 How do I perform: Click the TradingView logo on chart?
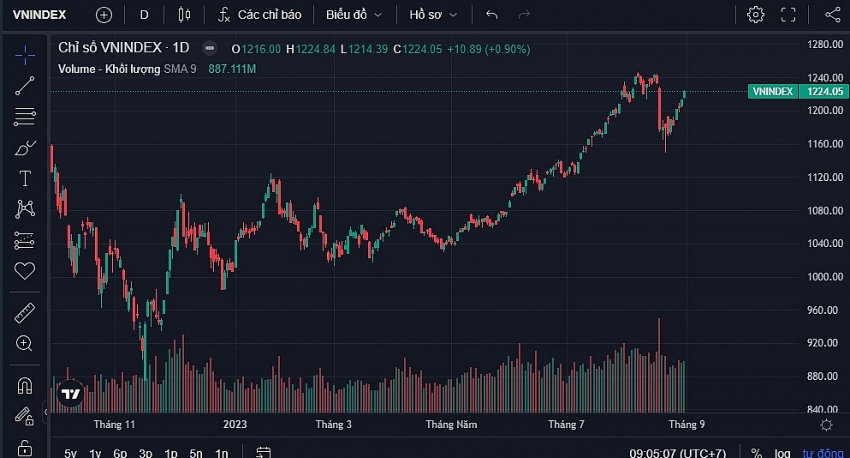point(70,394)
